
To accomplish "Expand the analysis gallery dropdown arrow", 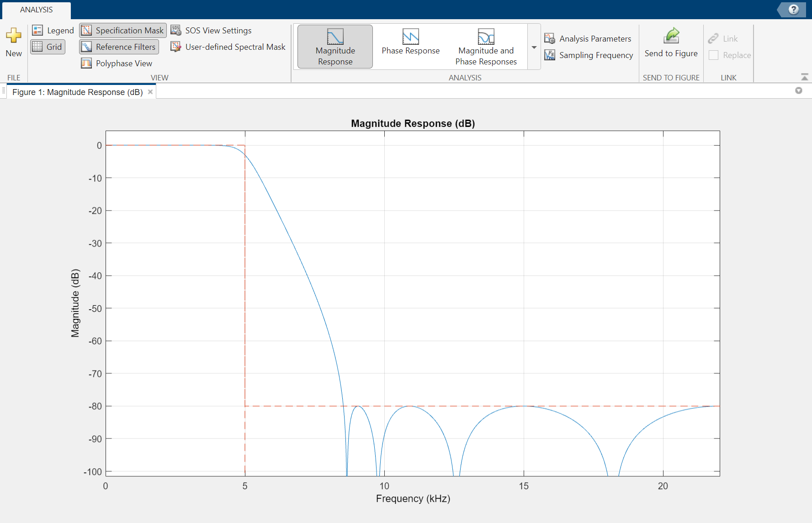I will point(534,48).
